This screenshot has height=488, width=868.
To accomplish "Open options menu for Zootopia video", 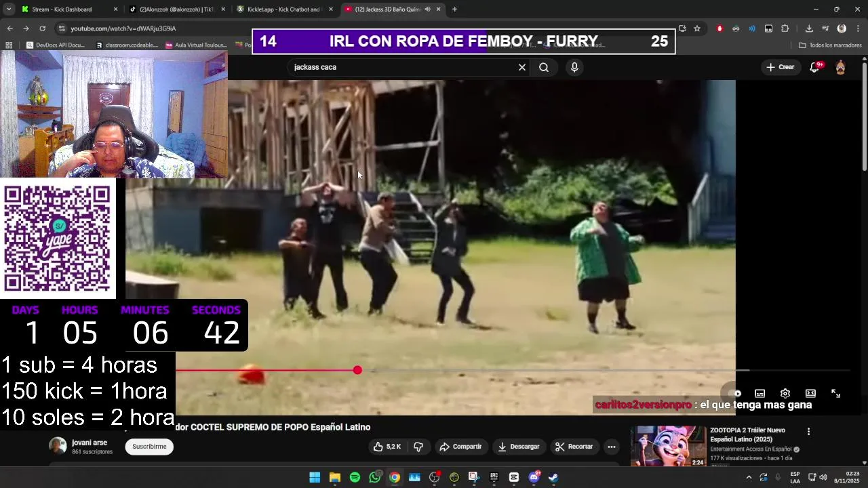I will coord(808,432).
